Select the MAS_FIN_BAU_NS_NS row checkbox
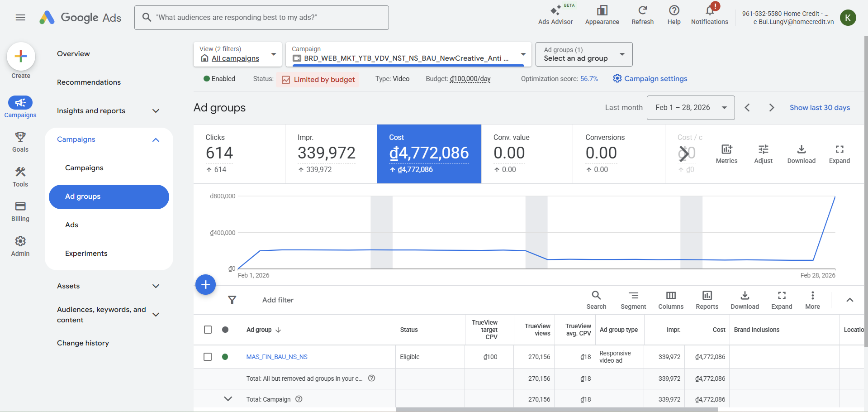 208,357
